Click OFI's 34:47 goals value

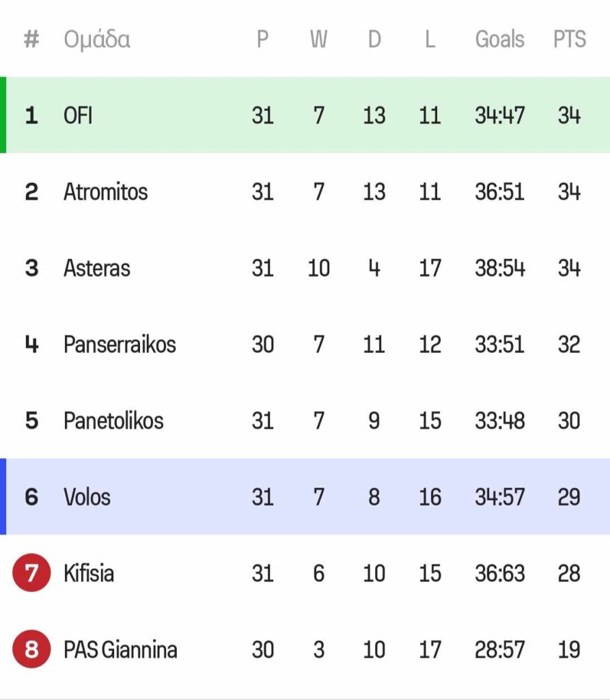499,115
